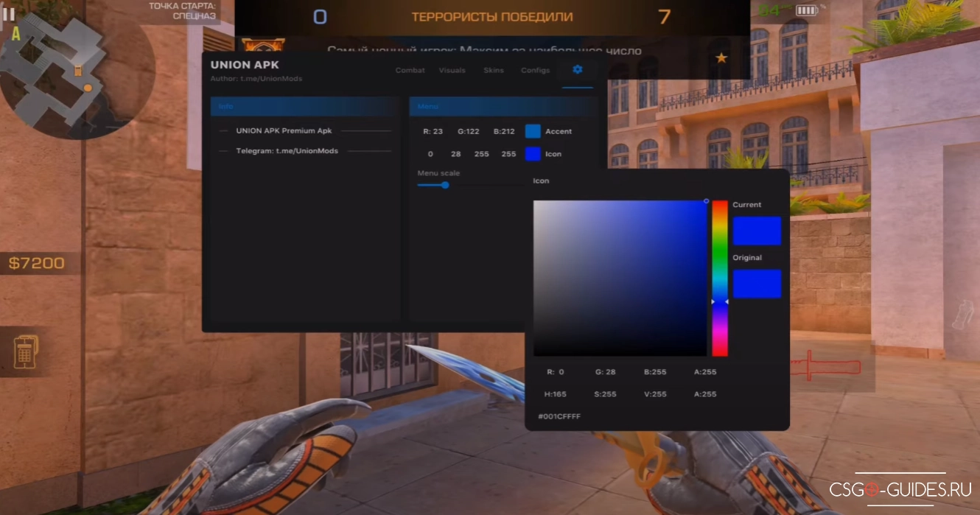Viewport: 980px width, 515px height.
Task: Click the counter-terrorist score 0
Action: pos(320,16)
